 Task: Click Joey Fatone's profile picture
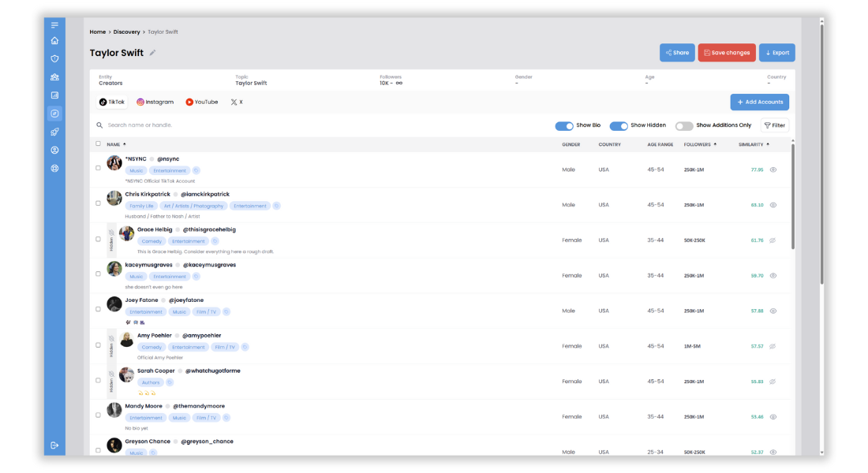pyautogui.click(x=114, y=304)
